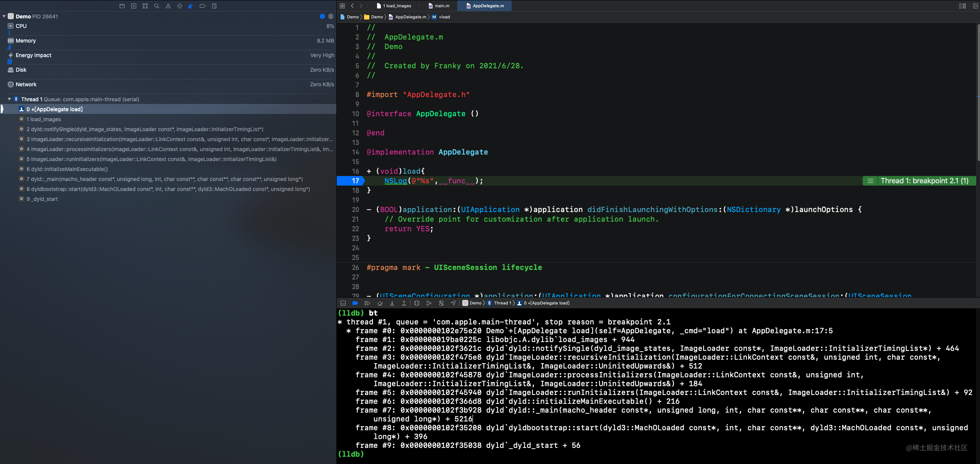Click the blue process info icon beside Demo PID
Image resolution: width=980 pixels, height=464 pixels.
click(322, 16)
